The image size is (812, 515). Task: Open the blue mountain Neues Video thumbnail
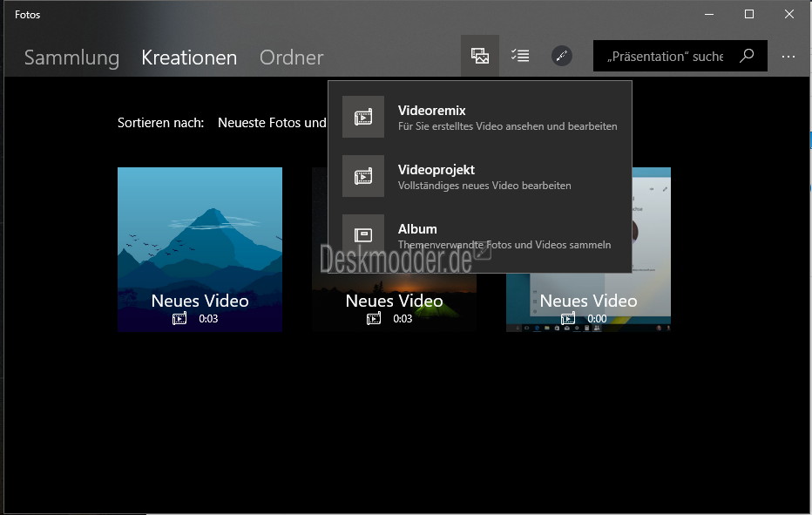click(x=200, y=249)
